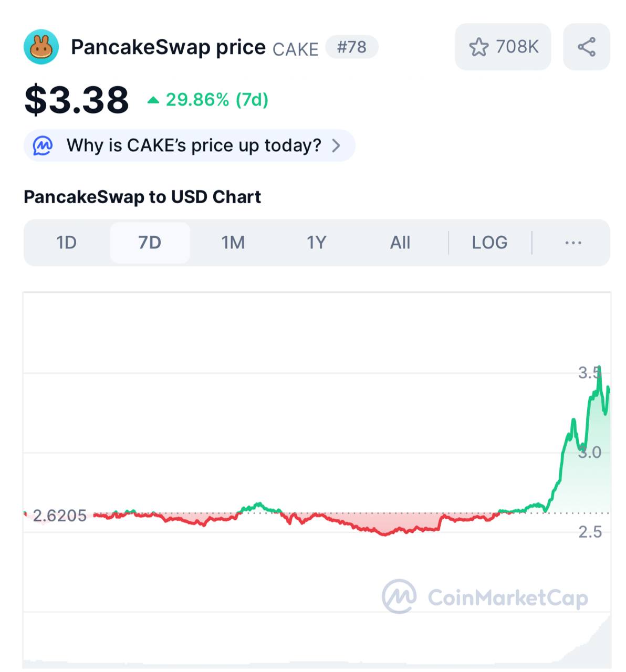Expand the chevron beside CAKE price question
The width and height of the screenshot is (626, 672).
pyautogui.click(x=336, y=145)
